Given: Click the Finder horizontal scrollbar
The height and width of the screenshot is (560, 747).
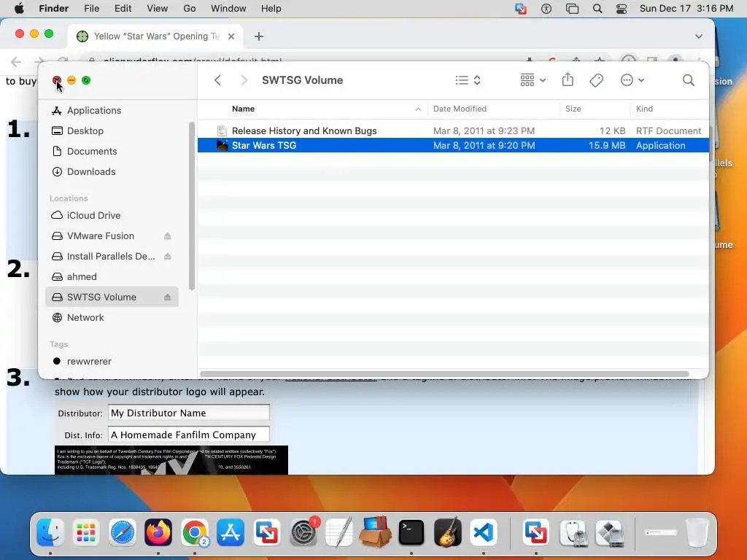Looking at the screenshot, I should pyautogui.click(x=444, y=374).
